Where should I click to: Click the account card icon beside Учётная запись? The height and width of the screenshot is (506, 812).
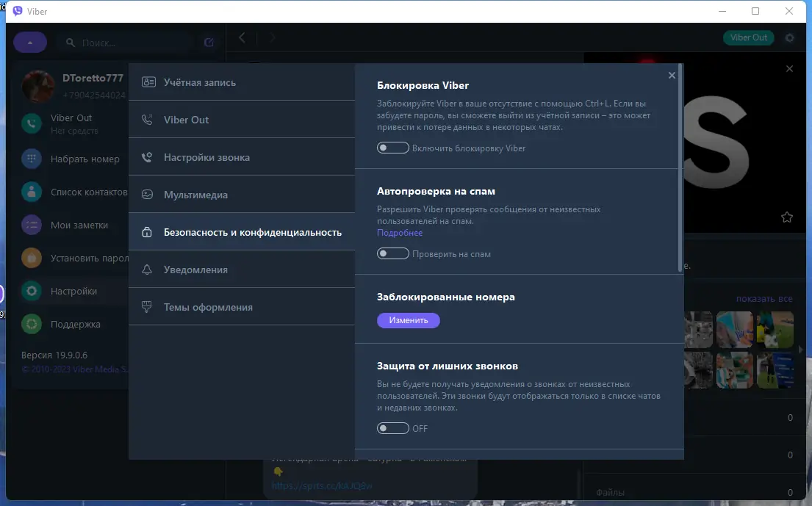[x=148, y=82]
